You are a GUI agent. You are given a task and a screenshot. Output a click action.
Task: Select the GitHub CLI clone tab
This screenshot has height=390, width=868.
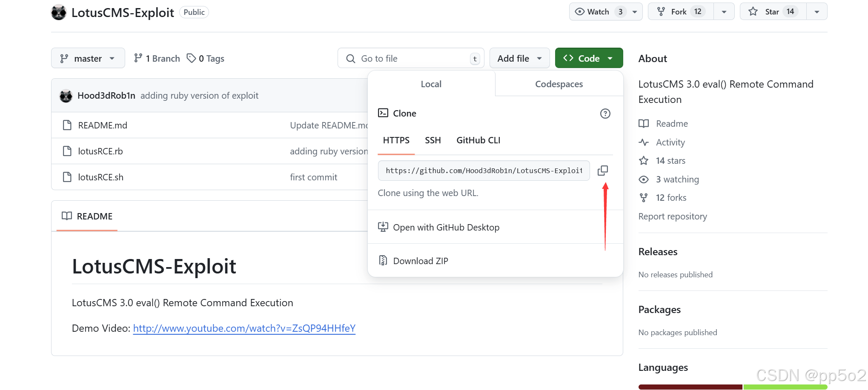point(478,140)
